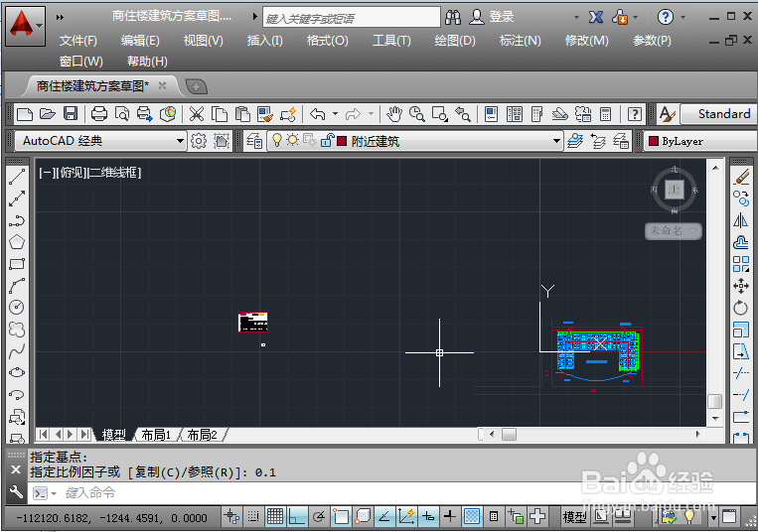Image resolution: width=758 pixels, height=532 pixels.
Task: Toggle Transparency display in the status bar
Action: [x=472, y=517]
